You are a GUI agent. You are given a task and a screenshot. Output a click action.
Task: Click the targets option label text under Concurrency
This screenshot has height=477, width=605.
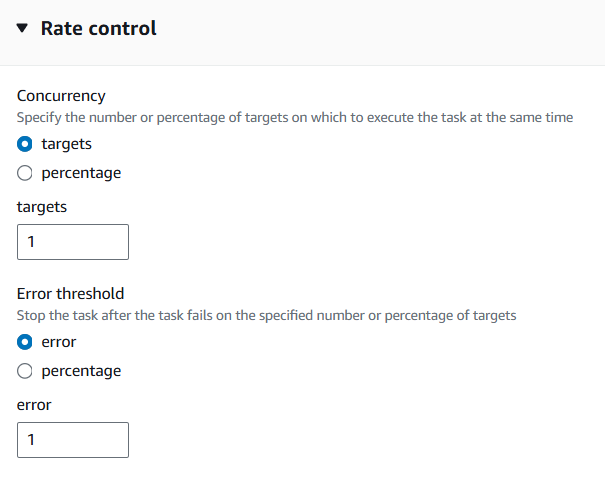click(66, 144)
